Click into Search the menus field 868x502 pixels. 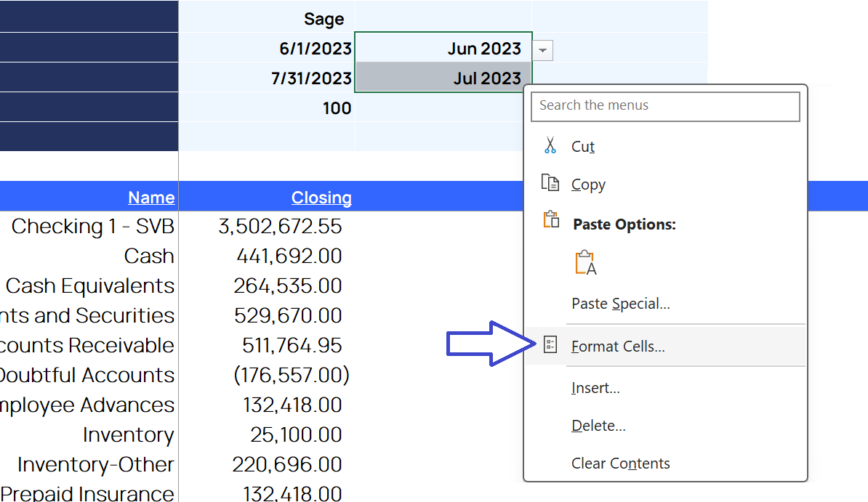(x=665, y=105)
